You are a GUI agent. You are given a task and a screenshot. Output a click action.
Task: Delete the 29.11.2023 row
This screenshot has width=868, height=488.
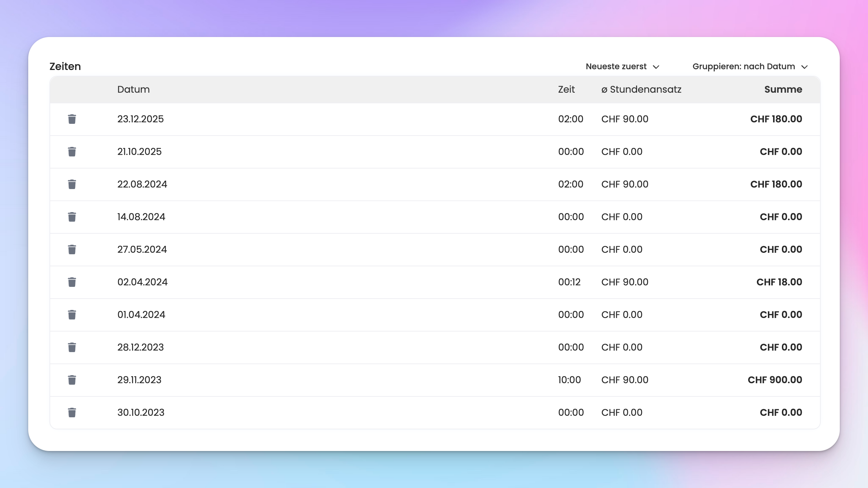click(72, 380)
